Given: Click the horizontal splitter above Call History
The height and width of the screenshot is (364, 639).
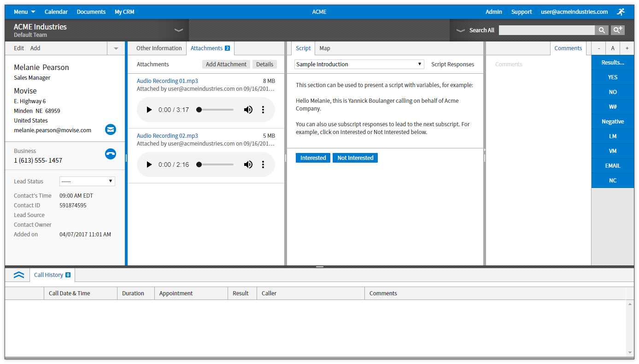Looking at the screenshot, I should tap(320, 267).
